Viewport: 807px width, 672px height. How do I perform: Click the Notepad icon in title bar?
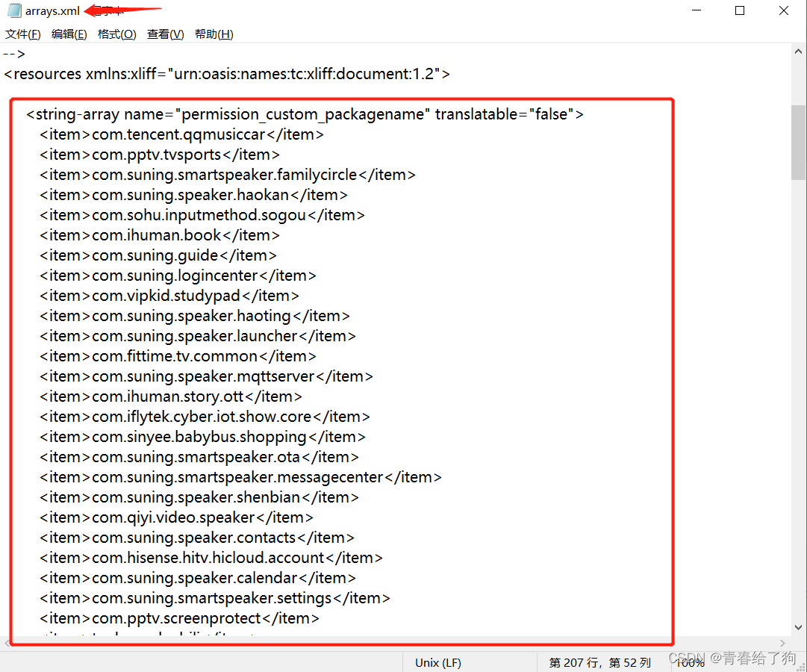click(14, 10)
